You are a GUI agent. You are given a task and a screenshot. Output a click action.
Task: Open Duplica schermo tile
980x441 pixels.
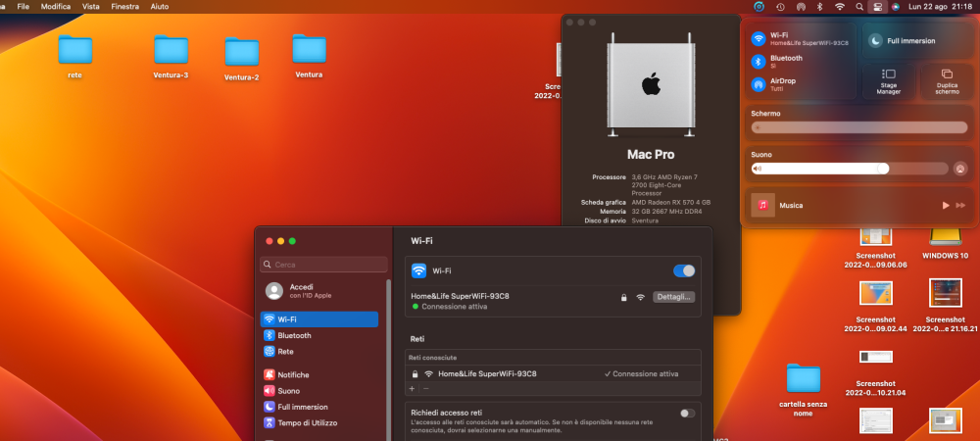click(x=947, y=81)
